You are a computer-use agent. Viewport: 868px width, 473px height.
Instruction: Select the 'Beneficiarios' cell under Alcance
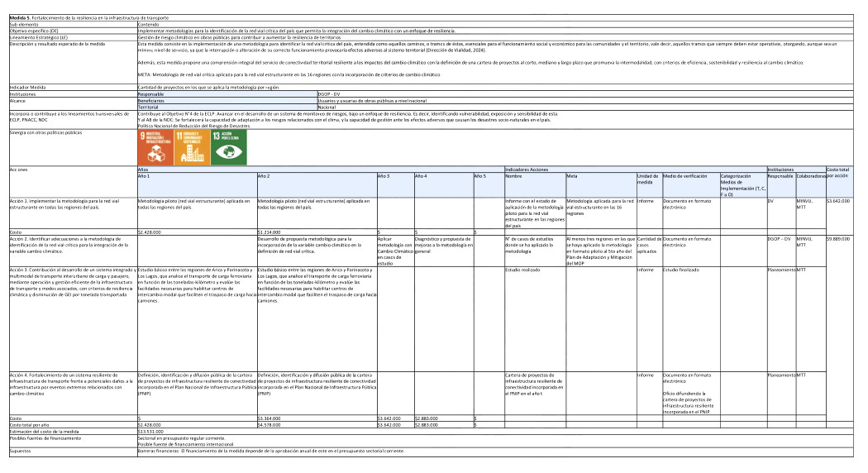point(151,100)
